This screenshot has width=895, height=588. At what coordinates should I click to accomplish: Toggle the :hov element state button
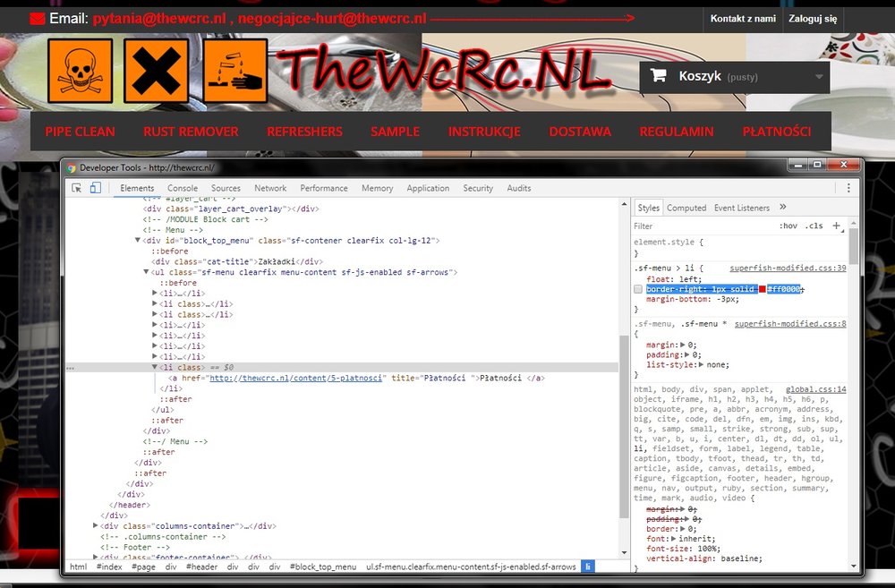(788, 226)
